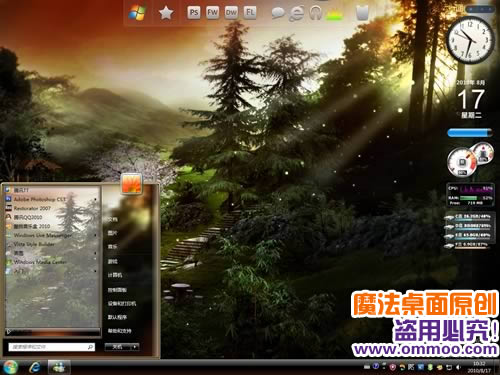This screenshot has height=375, width=500.
Task: Click the calendar gadget showing 17
Action: click(471, 99)
